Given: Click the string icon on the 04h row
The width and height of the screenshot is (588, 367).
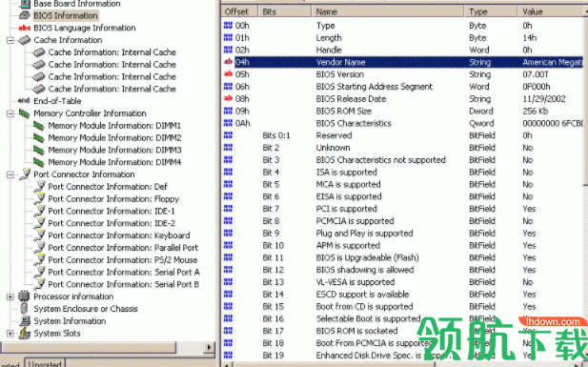Looking at the screenshot, I should click(x=228, y=62).
